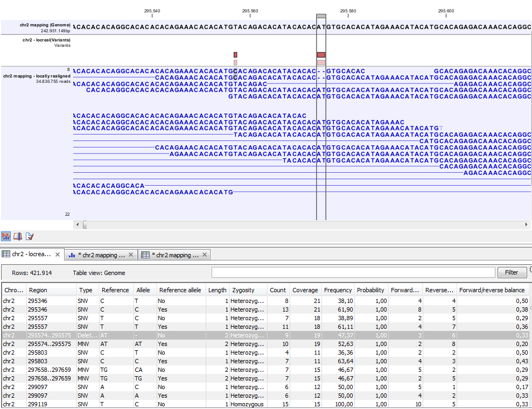The width and height of the screenshot is (532, 409).
Task: Select the graphical track view icon
Action: click(x=6, y=236)
